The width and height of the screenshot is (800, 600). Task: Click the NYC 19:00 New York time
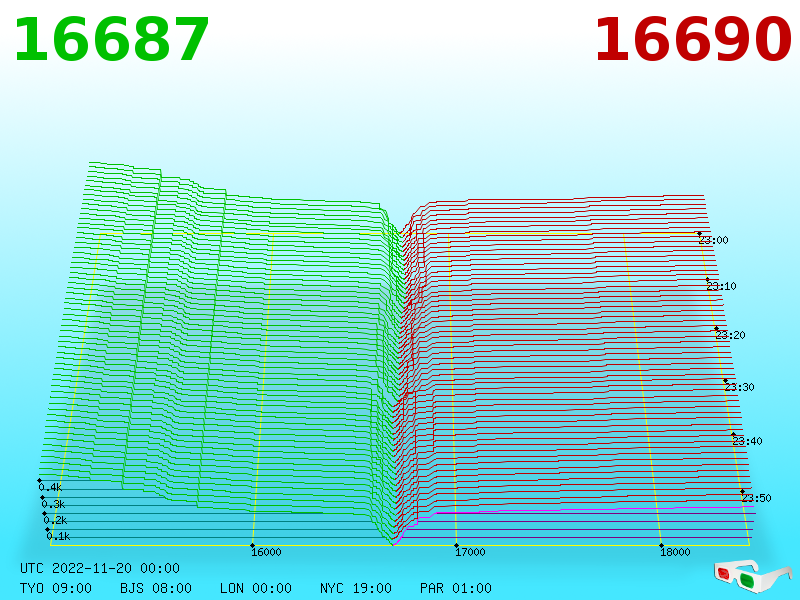click(356, 588)
